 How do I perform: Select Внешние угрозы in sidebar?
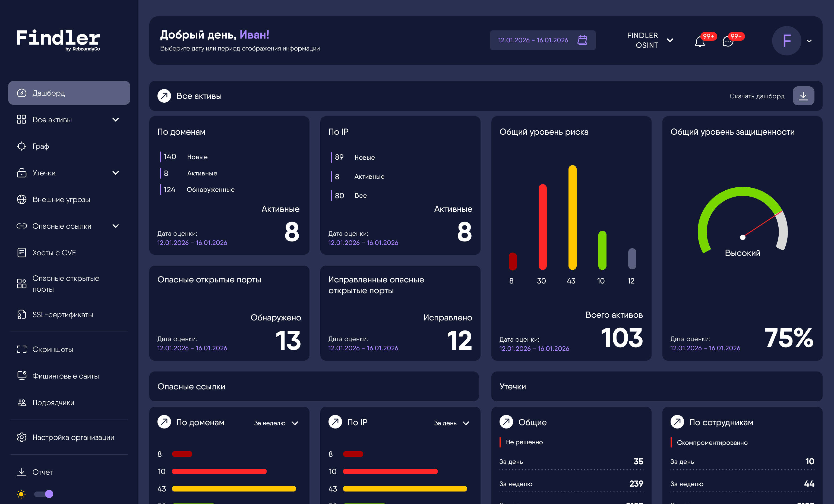tap(61, 200)
